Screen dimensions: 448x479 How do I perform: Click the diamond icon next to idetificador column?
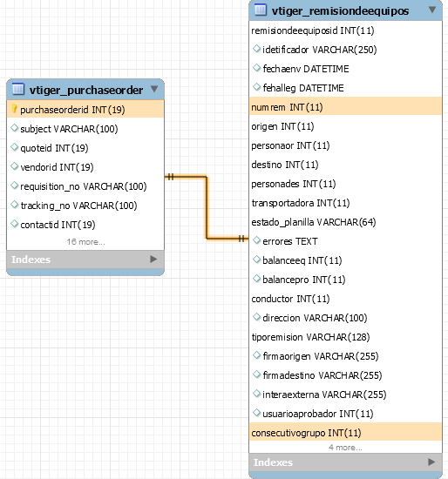(256, 49)
